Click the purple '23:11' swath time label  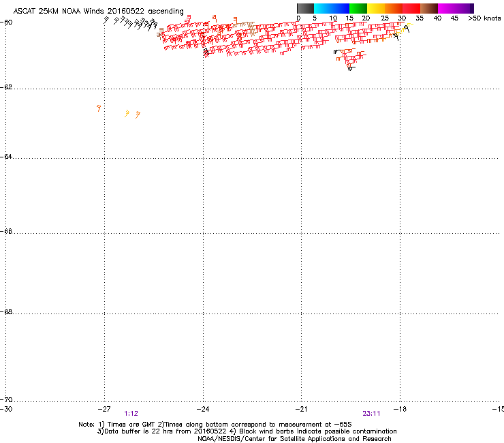tap(371, 414)
